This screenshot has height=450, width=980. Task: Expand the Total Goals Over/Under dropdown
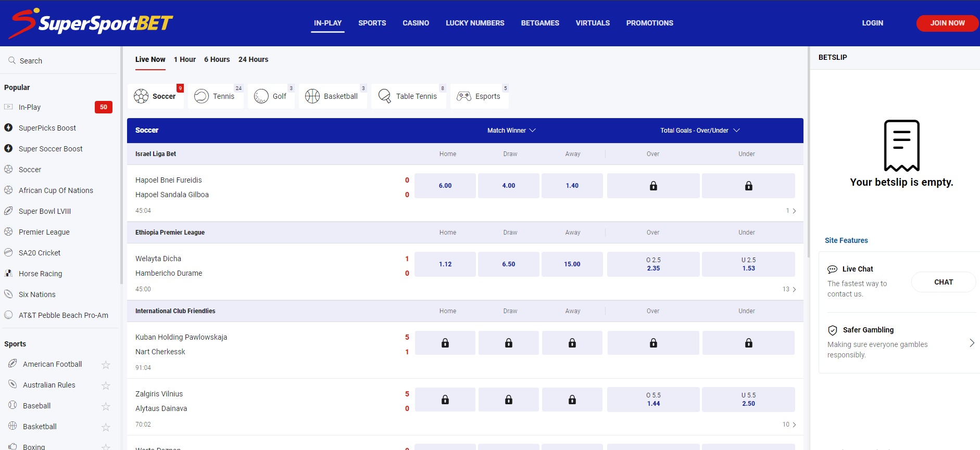(699, 131)
